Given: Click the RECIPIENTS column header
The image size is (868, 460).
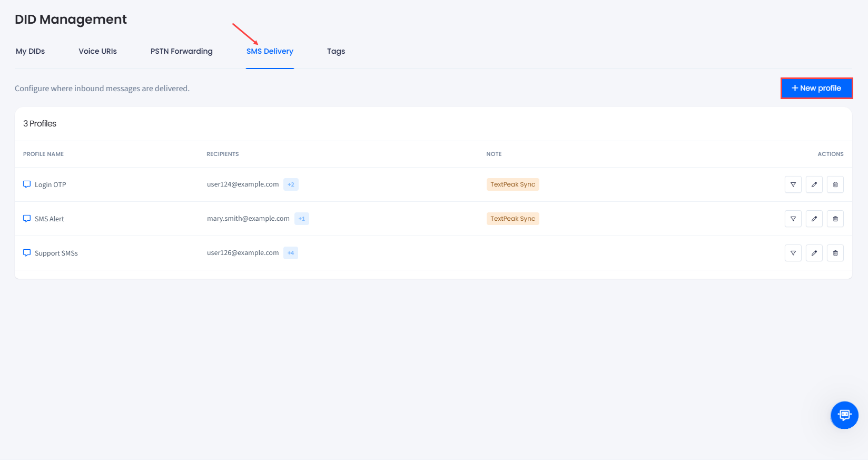Looking at the screenshot, I should (x=222, y=154).
